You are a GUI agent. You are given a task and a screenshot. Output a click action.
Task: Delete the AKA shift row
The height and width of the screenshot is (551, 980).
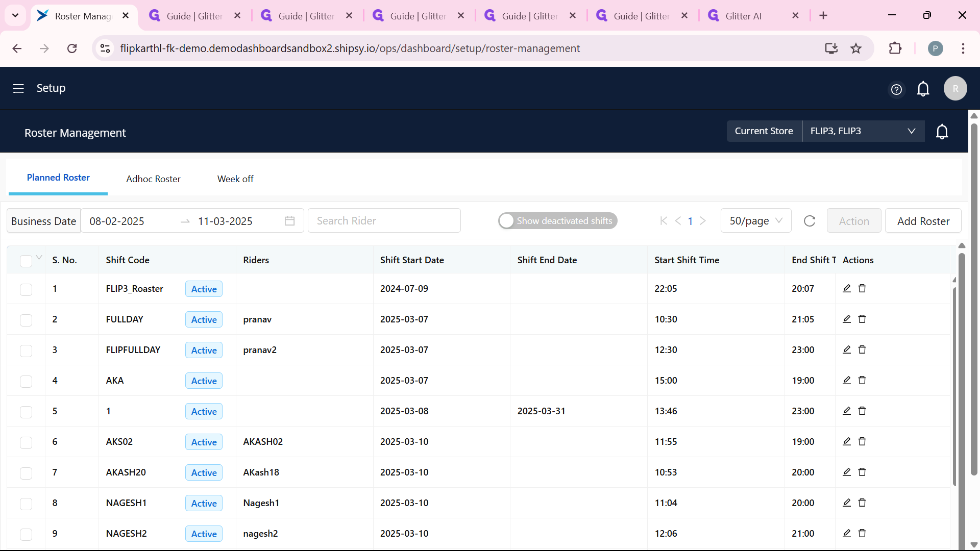(862, 380)
